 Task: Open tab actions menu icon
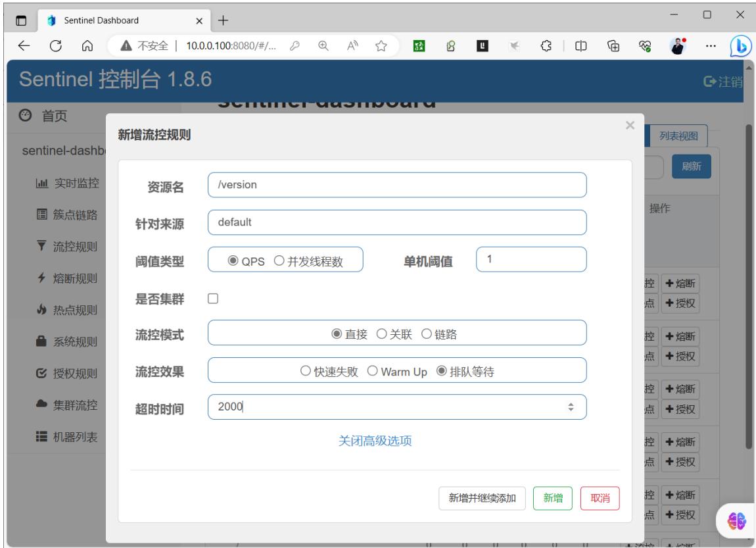[21, 20]
